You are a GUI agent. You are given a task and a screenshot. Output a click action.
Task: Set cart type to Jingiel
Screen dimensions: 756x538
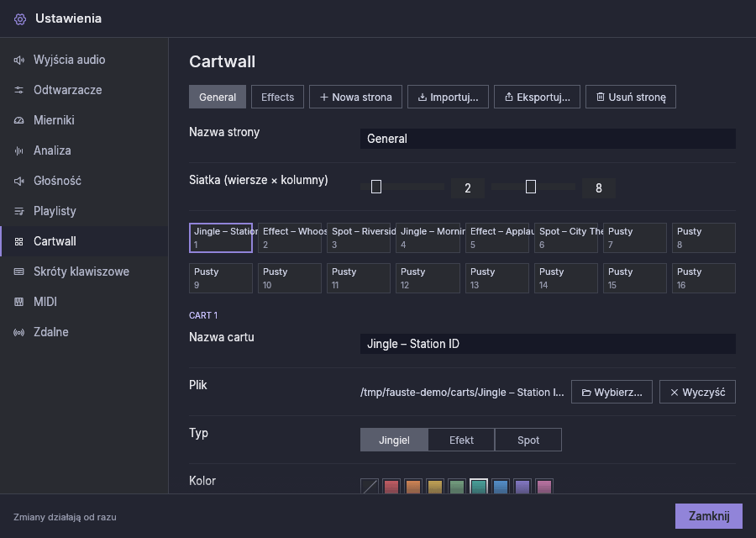(x=394, y=440)
